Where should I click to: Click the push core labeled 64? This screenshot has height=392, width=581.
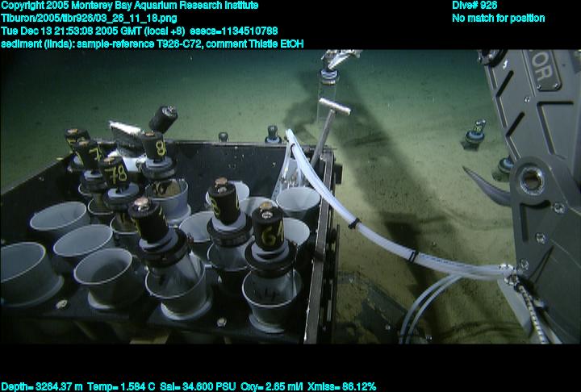[268, 232]
